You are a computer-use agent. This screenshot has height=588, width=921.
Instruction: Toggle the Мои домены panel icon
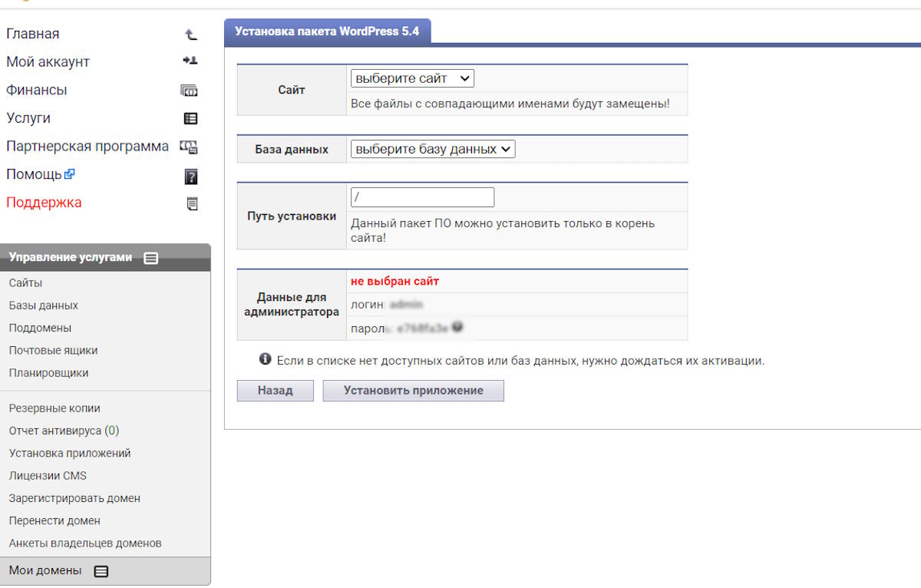pos(101,571)
